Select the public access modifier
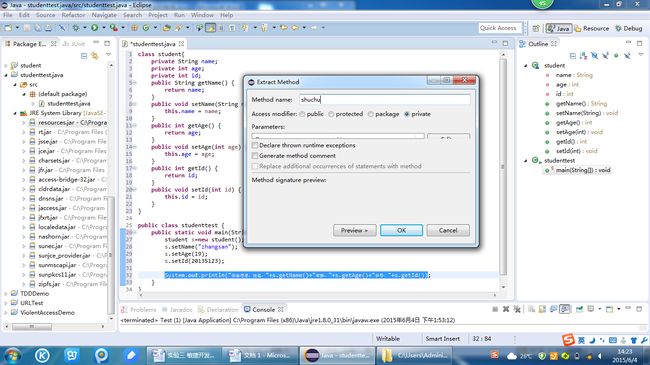The height and width of the screenshot is (365, 650). pos(302,114)
